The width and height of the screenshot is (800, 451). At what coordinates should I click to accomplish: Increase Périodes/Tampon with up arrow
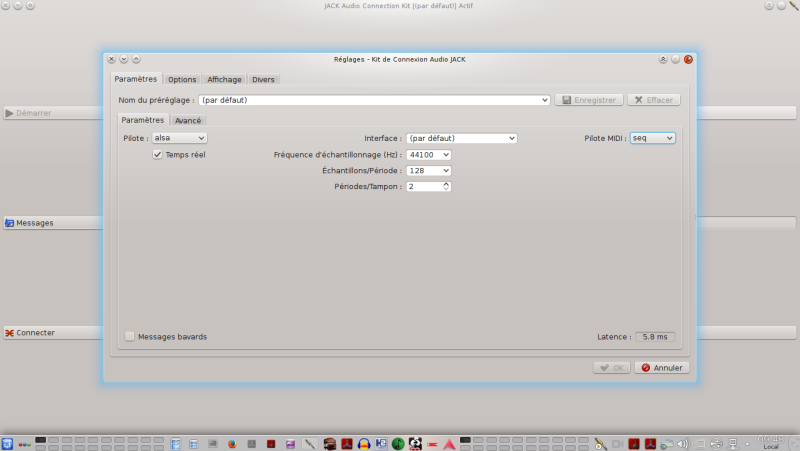click(x=446, y=184)
